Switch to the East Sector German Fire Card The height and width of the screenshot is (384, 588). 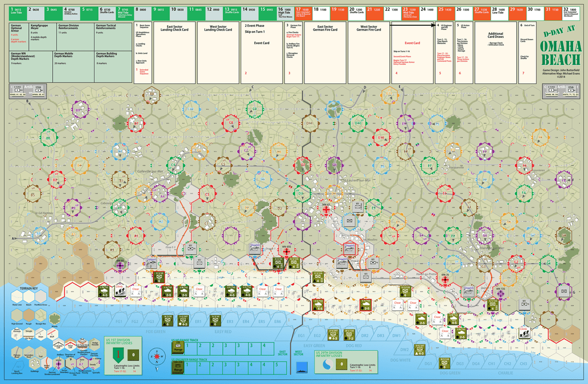[x=326, y=28]
